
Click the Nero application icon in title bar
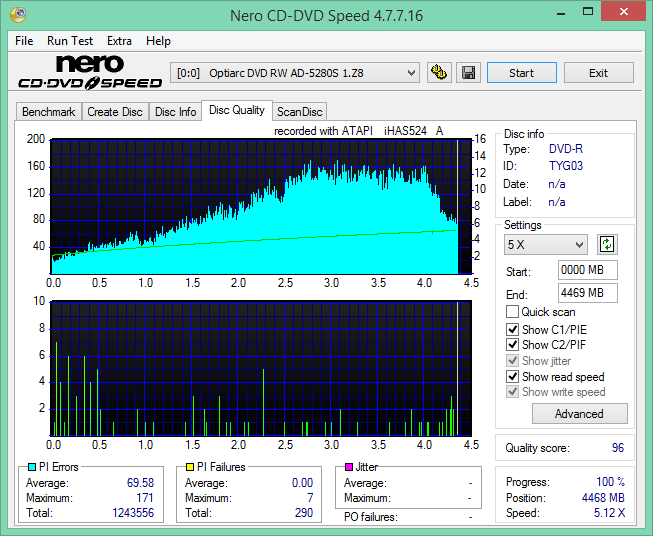(18, 15)
